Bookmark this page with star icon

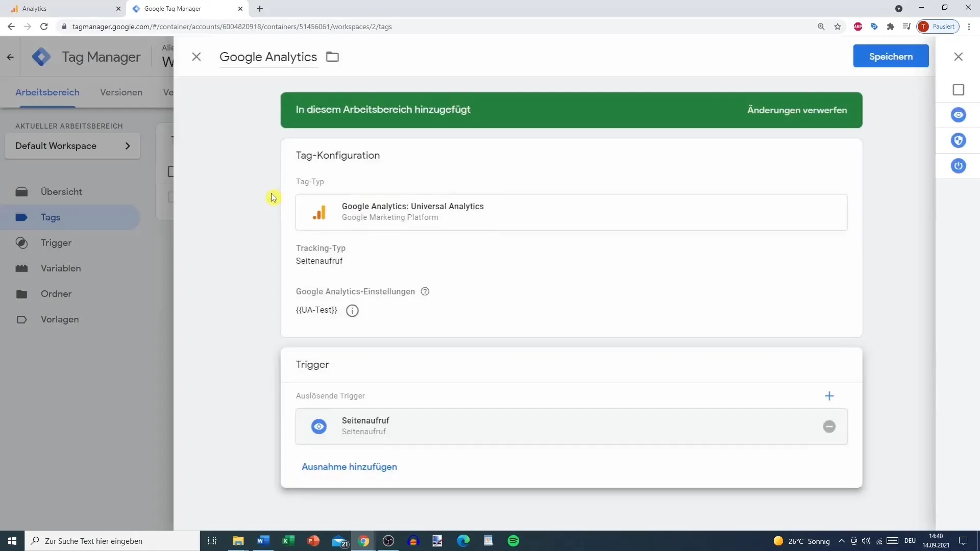(x=838, y=27)
